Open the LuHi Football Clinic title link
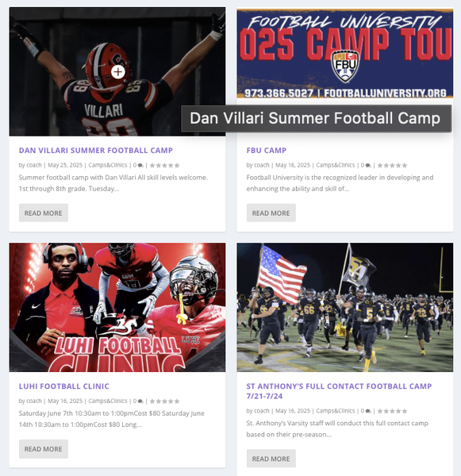This screenshot has width=461, height=476. 63,386
